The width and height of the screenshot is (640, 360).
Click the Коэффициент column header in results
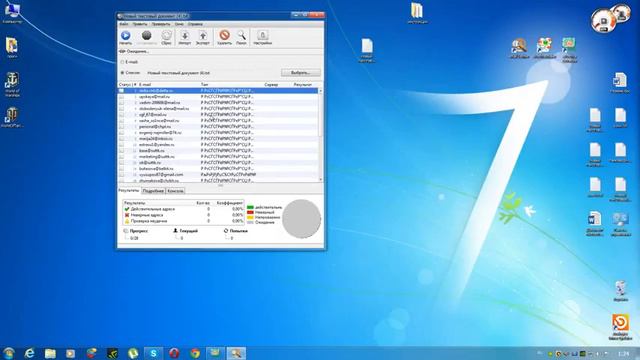[x=229, y=202]
